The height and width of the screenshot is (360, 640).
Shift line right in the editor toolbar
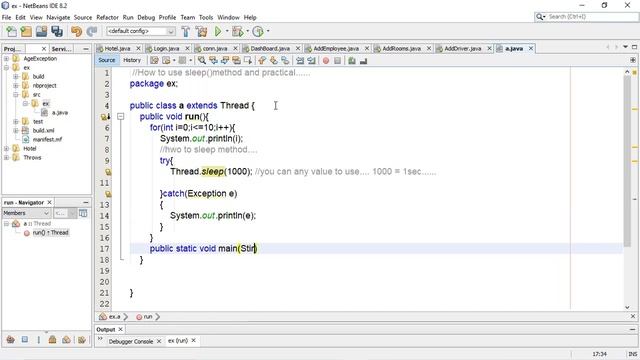coord(311,60)
